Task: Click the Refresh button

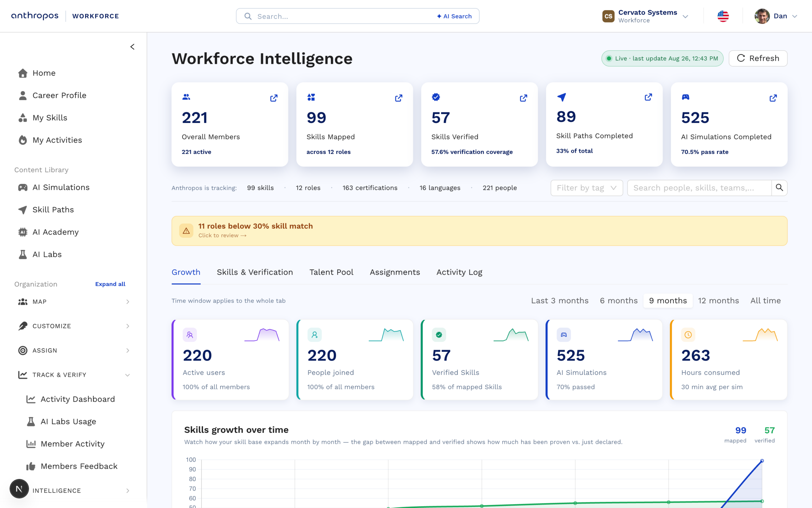Action: (x=758, y=58)
